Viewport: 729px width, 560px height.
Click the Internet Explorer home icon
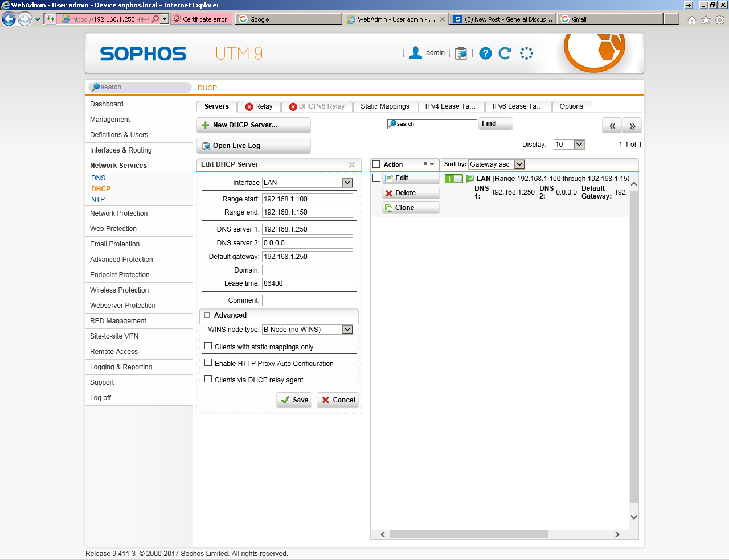(691, 20)
